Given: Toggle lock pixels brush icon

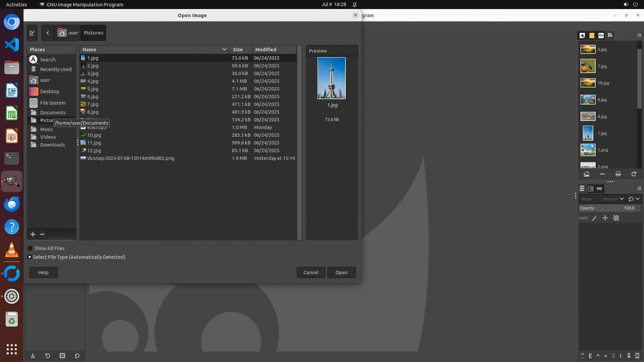Looking at the screenshot, I should [594, 218].
